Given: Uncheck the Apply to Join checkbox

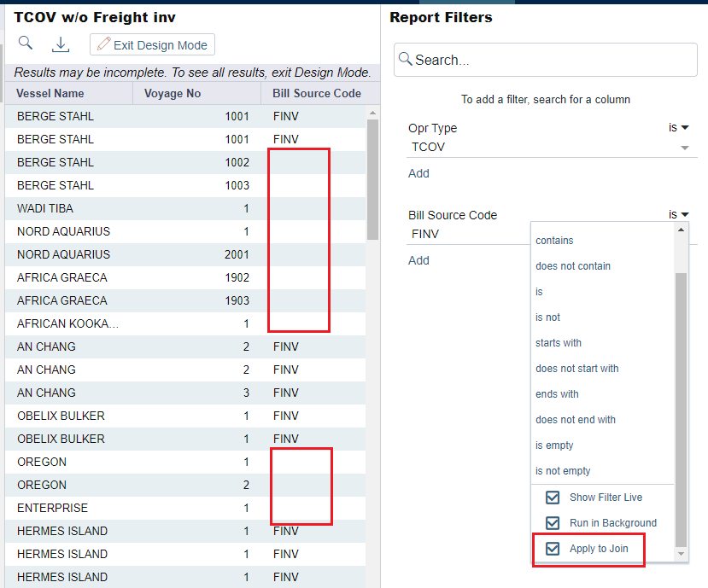Looking at the screenshot, I should coord(553,549).
